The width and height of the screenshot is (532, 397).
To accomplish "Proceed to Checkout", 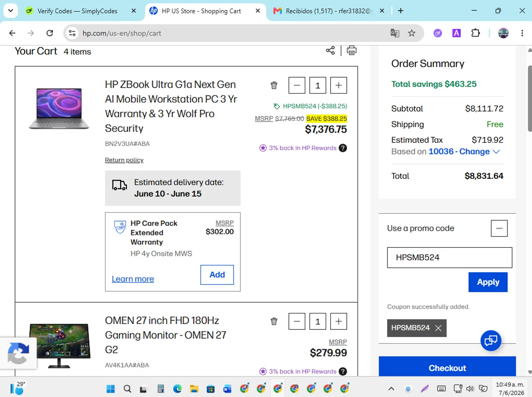I will click(447, 368).
